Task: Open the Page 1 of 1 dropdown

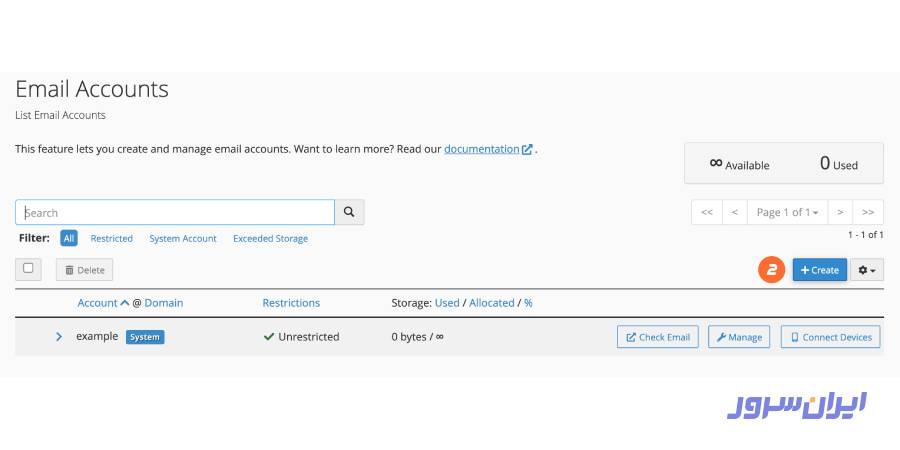Action: tap(787, 212)
